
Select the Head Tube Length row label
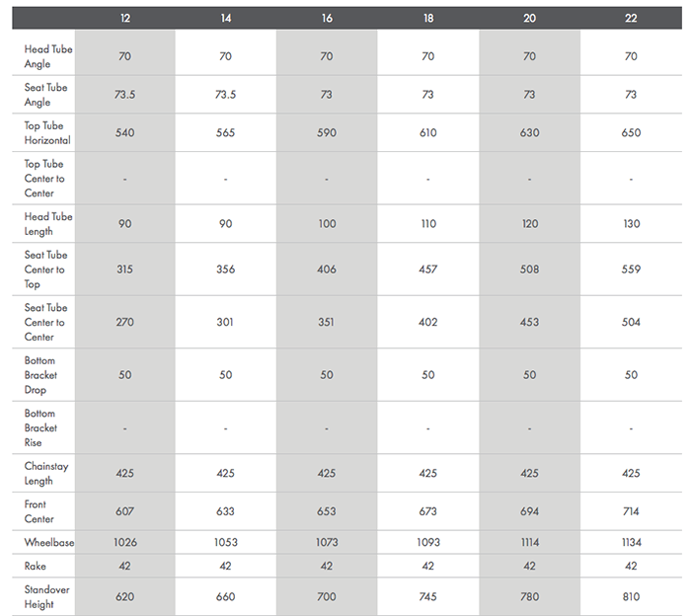48,223
